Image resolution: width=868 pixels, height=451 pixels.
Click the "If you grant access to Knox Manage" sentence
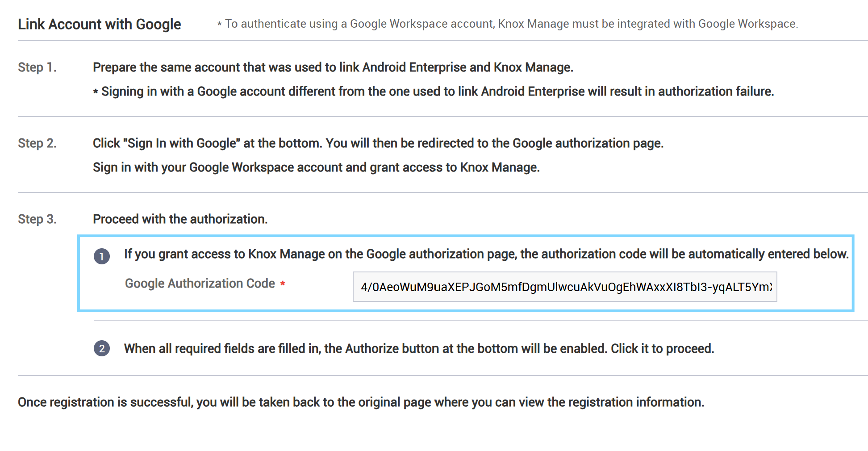(x=486, y=254)
